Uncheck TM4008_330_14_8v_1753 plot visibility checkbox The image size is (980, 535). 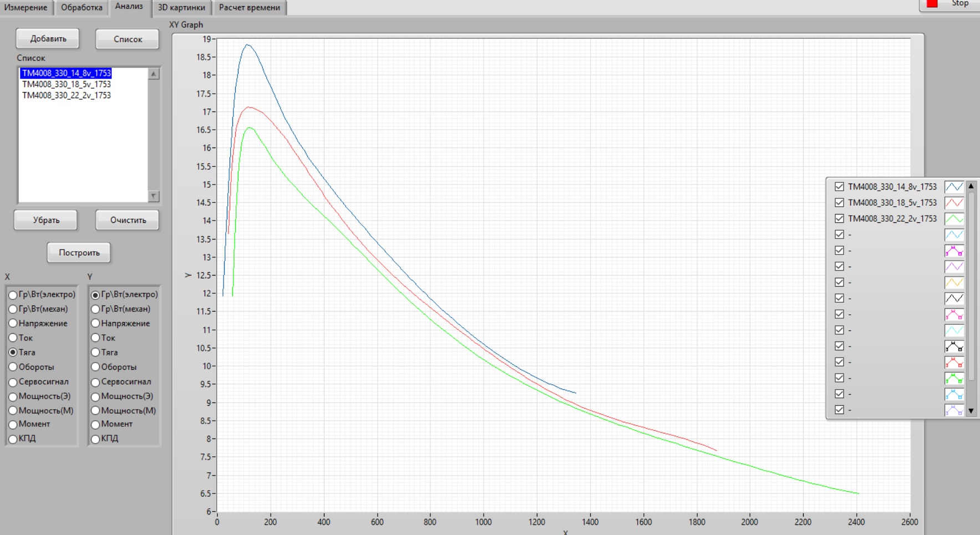(x=839, y=187)
